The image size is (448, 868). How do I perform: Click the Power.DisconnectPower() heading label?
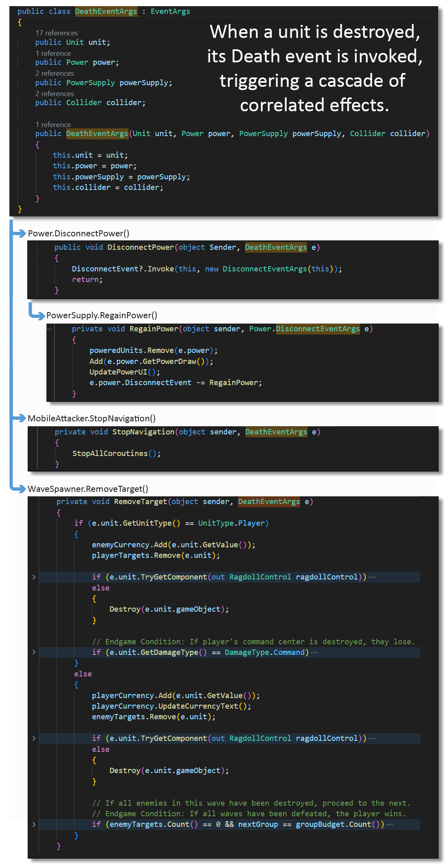click(79, 234)
